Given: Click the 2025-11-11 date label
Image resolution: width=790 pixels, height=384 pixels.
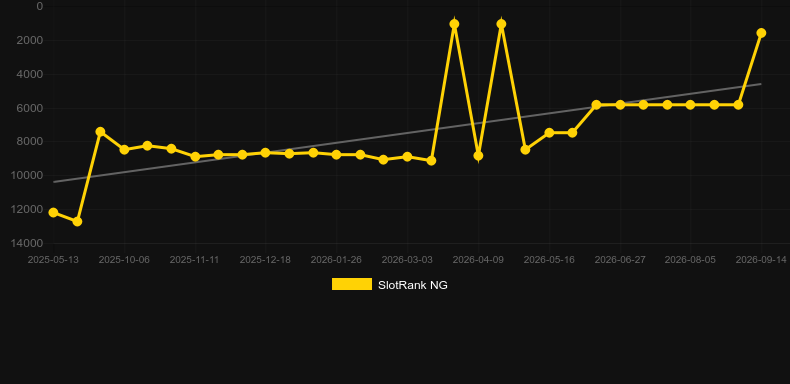Looking at the screenshot, I should [194, 260].
